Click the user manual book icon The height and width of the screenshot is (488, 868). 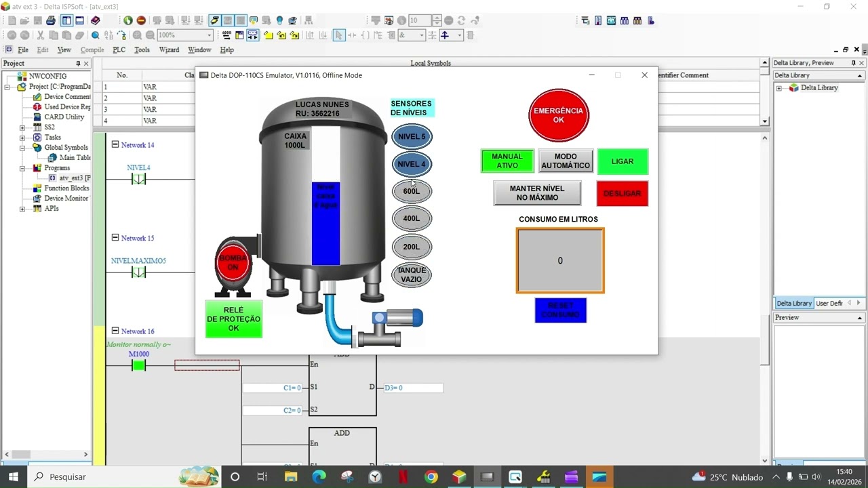pyautogui.click(x=96, y=21)
